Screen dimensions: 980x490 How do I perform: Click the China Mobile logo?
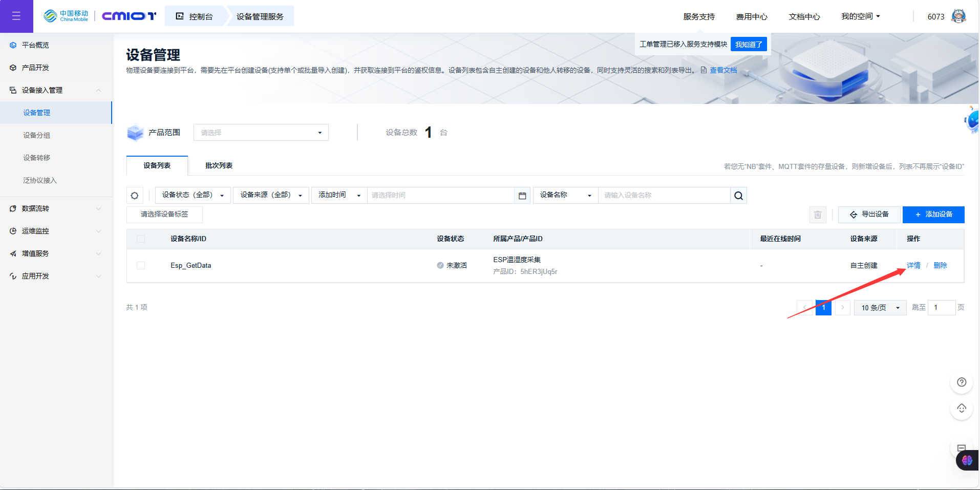click(66, 15)
